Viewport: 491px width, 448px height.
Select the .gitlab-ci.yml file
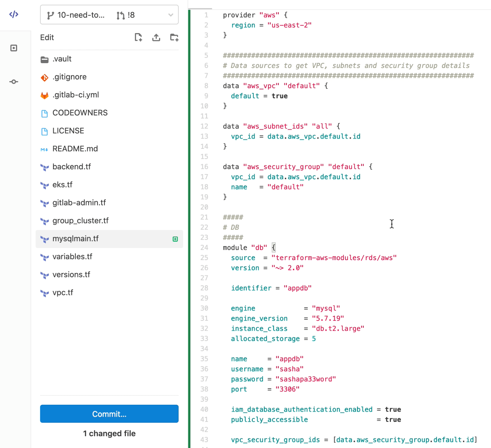76,95
